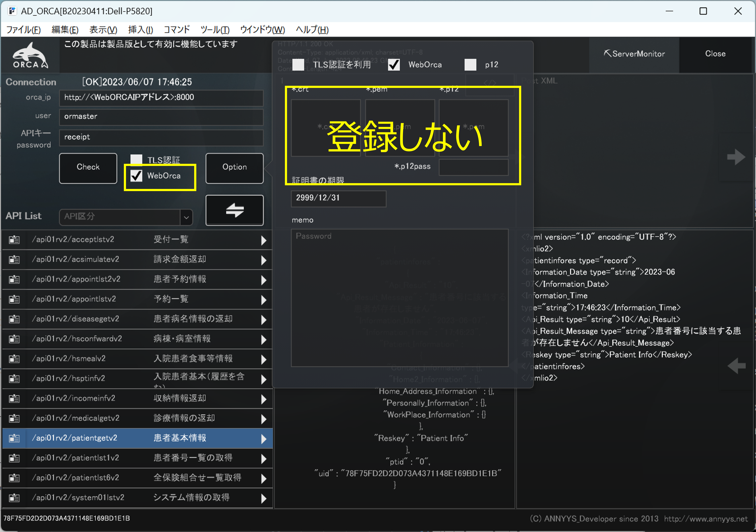The image size is (756, 532).
Task: Click the icon for /api01rv2/system01lstv2 row
Action: tap(14, 498)
